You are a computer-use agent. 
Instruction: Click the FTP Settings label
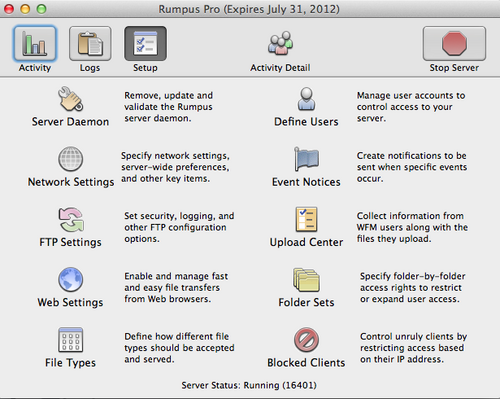pyautogui.click(x=70, y=242)
